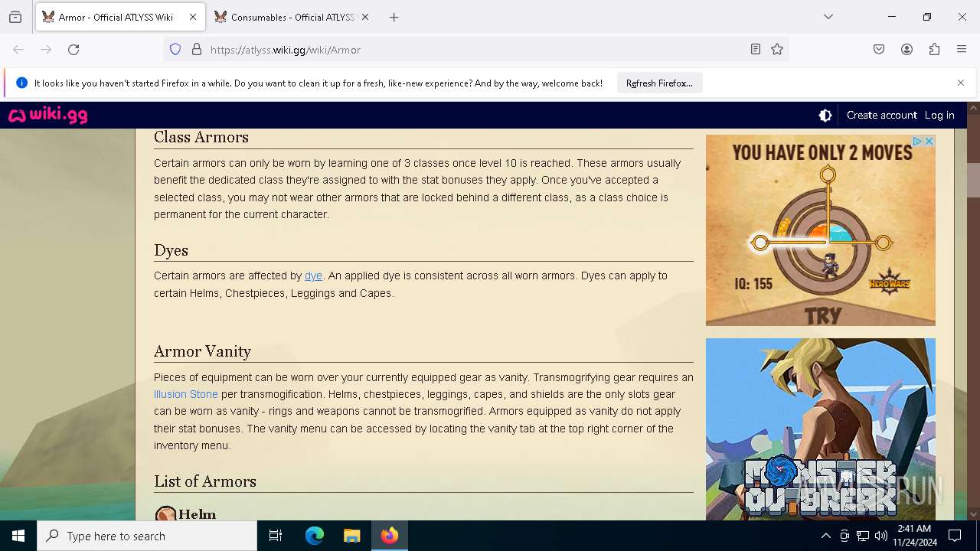The image size is (980, 551).
Task: Click the Armor Vanity heading
Action: pyautogui.click(x=202, y=351)
